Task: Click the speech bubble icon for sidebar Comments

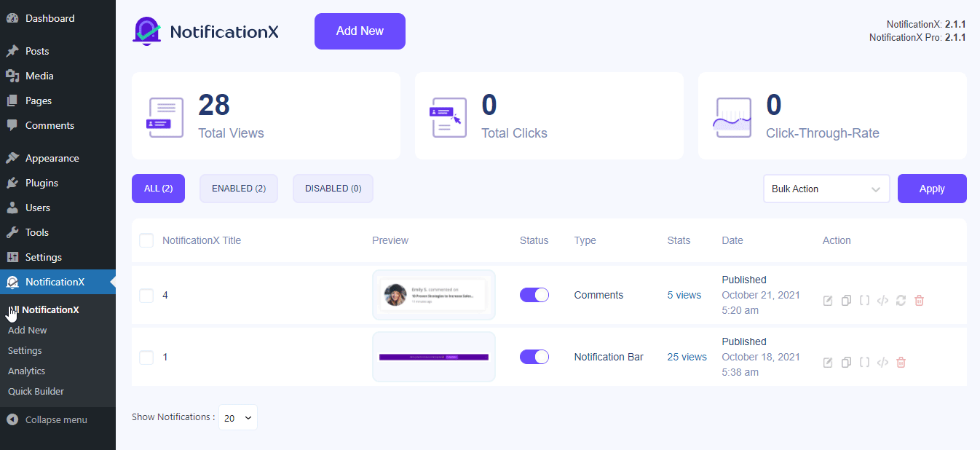Action: click(12, 125)
